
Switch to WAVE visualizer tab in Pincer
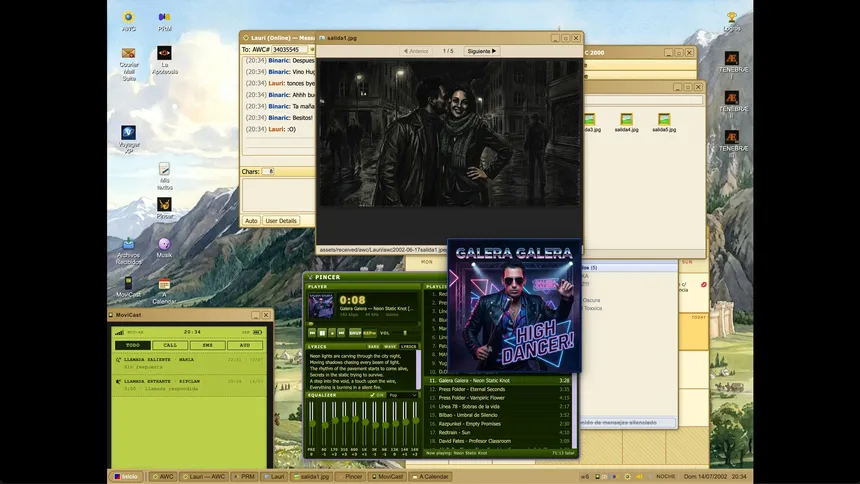[390, 347]
